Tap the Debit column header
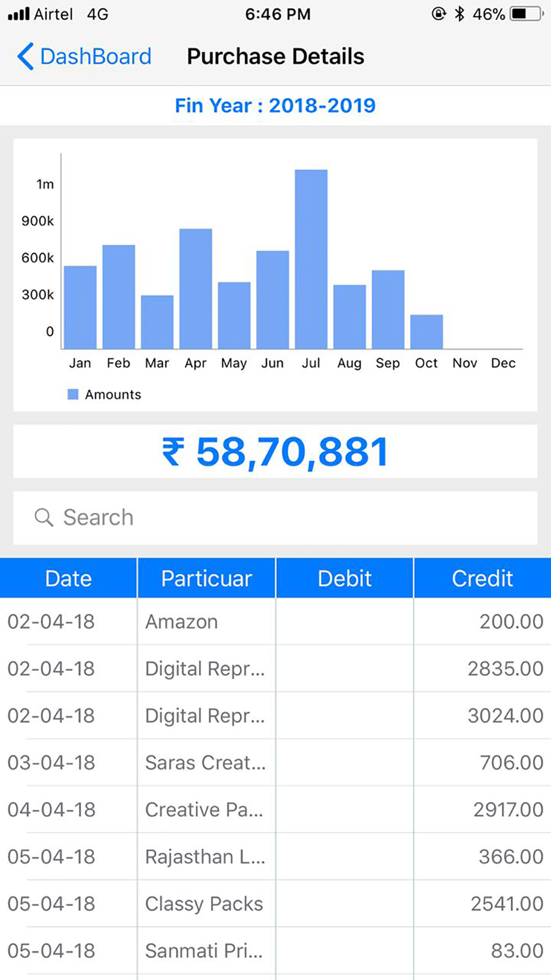Image resolution: width=551 pixels, height=980 pixels. click(344, 578)
